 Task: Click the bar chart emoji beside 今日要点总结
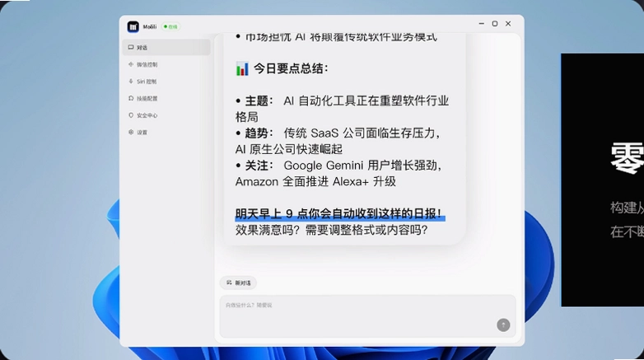point(242,68)
